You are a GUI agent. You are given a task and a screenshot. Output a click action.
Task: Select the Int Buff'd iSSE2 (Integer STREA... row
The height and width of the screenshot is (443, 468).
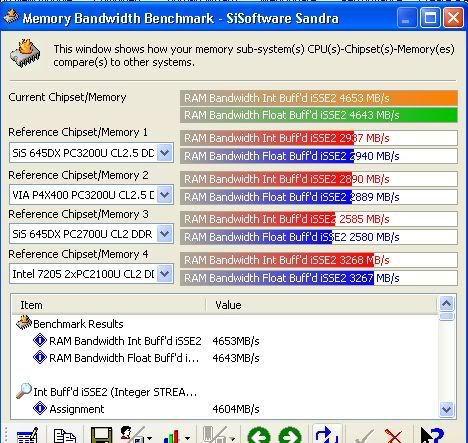(x=224, y=392)
